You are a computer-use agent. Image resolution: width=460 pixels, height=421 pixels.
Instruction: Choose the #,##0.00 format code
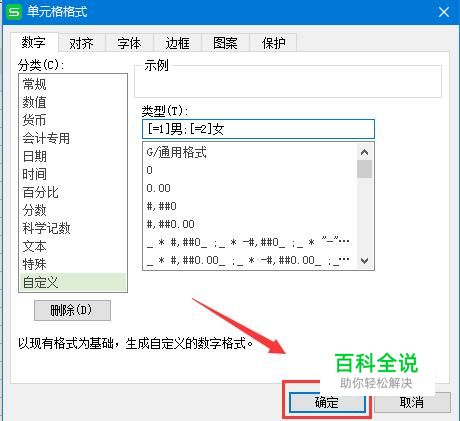(x=250, y=224)
